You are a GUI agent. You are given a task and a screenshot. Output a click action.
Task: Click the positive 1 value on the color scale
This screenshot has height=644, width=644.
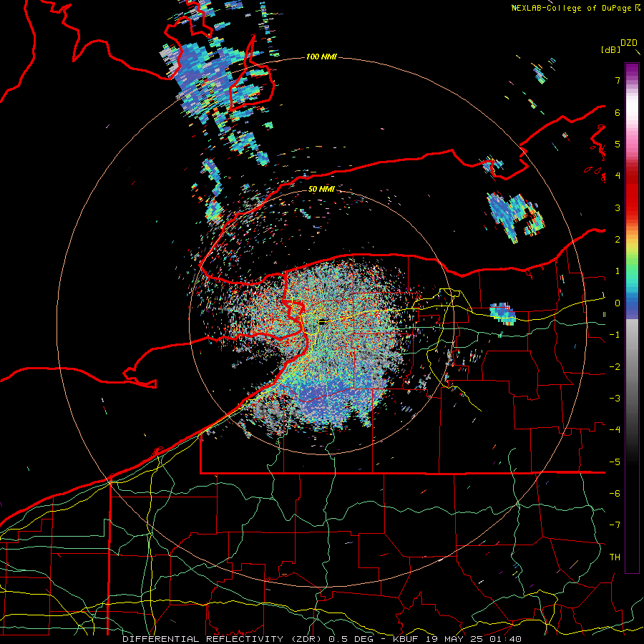point(618,271)
